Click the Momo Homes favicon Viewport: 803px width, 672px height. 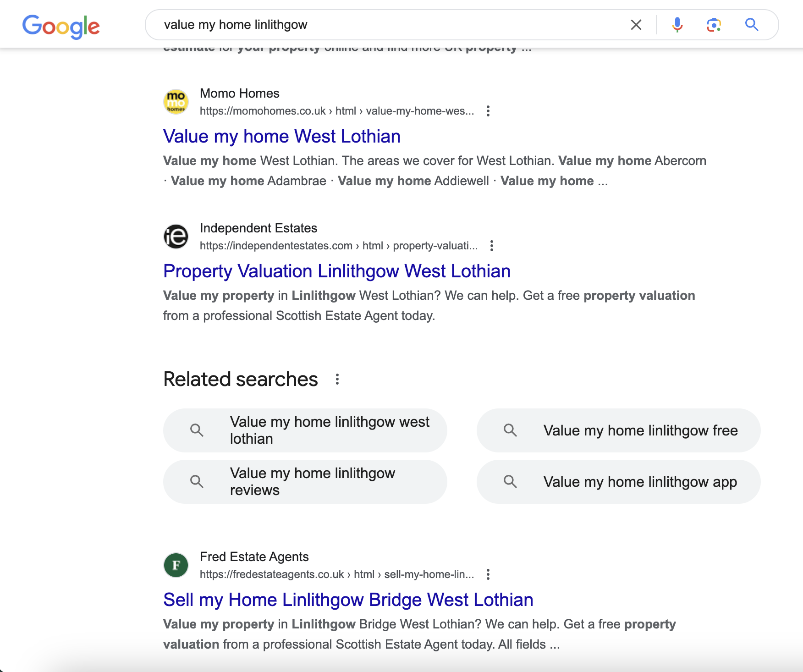[x=176, y=101]
